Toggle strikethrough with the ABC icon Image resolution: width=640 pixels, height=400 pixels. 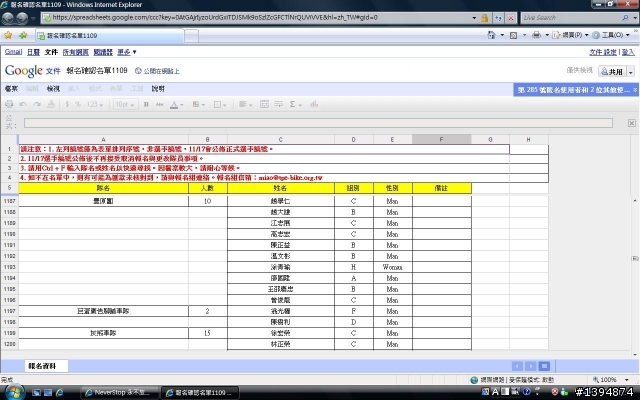(160, 104)
